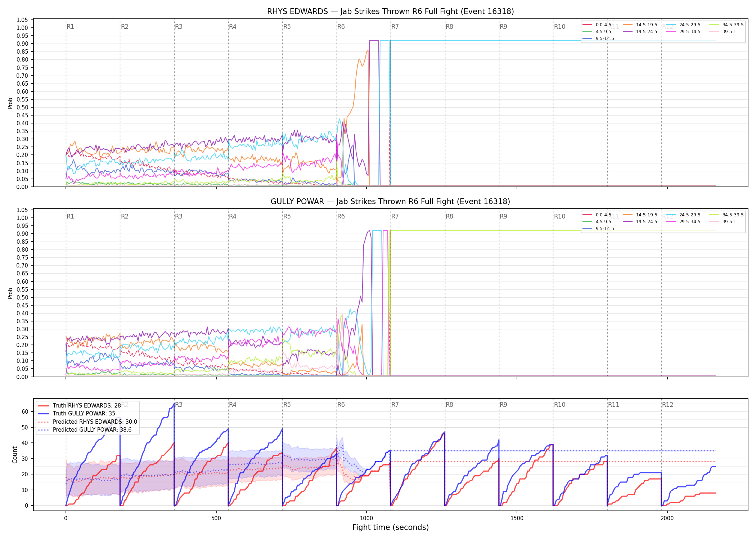Select '4.5-9.5' legend entry in GULLY POWAR chart
The image size is (756, 540).
click(597, 222)
